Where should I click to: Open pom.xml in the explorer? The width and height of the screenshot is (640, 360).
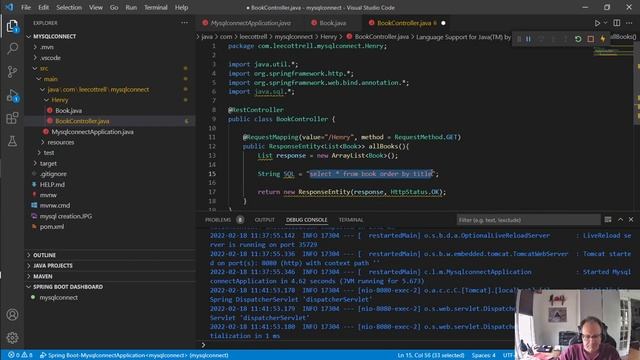[51, 227]
